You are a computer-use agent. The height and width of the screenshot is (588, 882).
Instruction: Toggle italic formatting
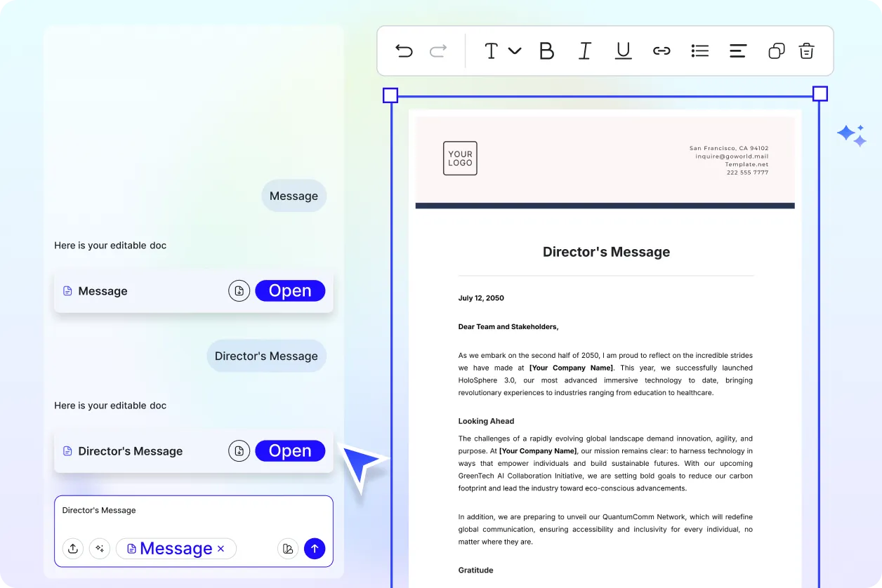[x=585, y=51]
